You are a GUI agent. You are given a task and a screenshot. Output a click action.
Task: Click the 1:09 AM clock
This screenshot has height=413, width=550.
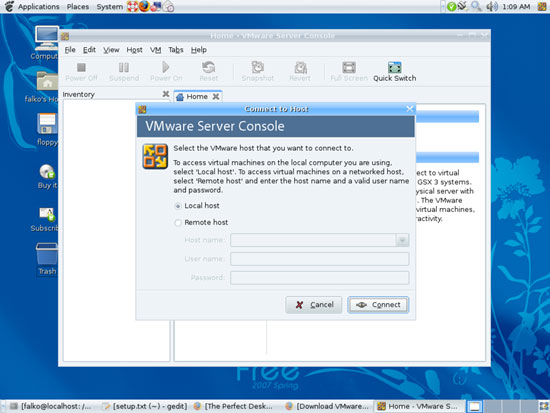(516, 6)
